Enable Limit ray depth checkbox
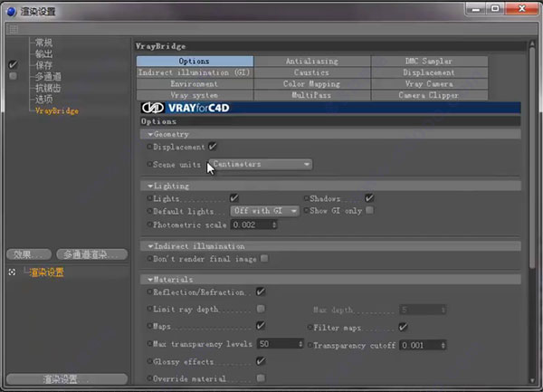543x392 pixels. [x=261, y=309]
